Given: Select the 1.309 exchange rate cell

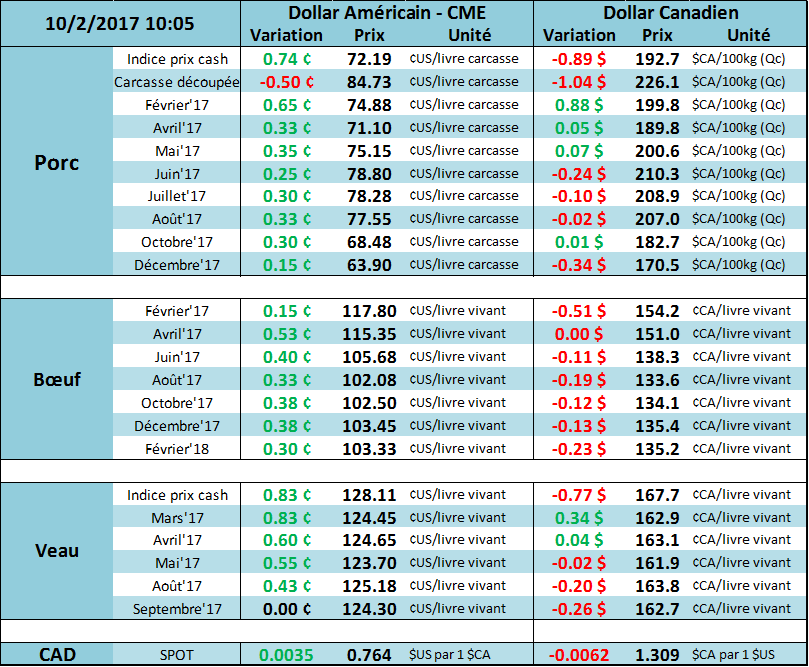Looking at the screenshot, I should point(657,655).
